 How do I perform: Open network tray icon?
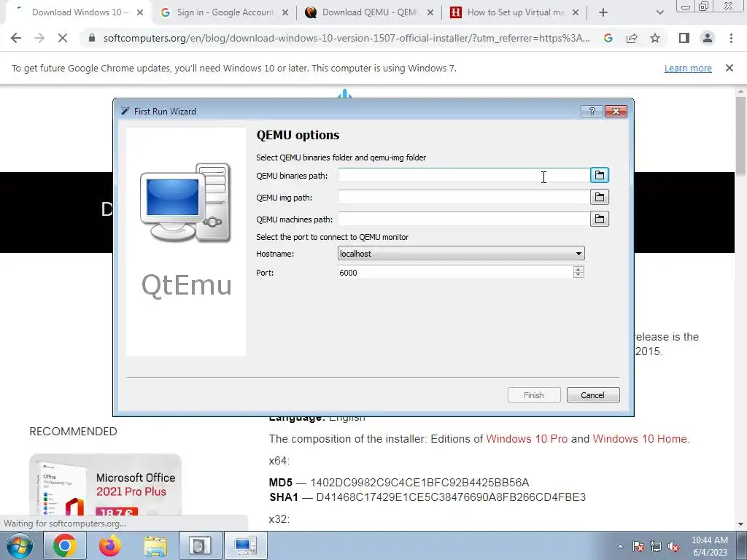(656, 546)
